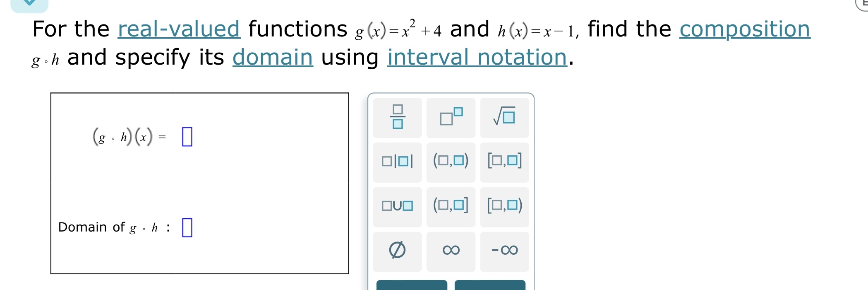Select the absolute value icon

click(x=397, y=162)
